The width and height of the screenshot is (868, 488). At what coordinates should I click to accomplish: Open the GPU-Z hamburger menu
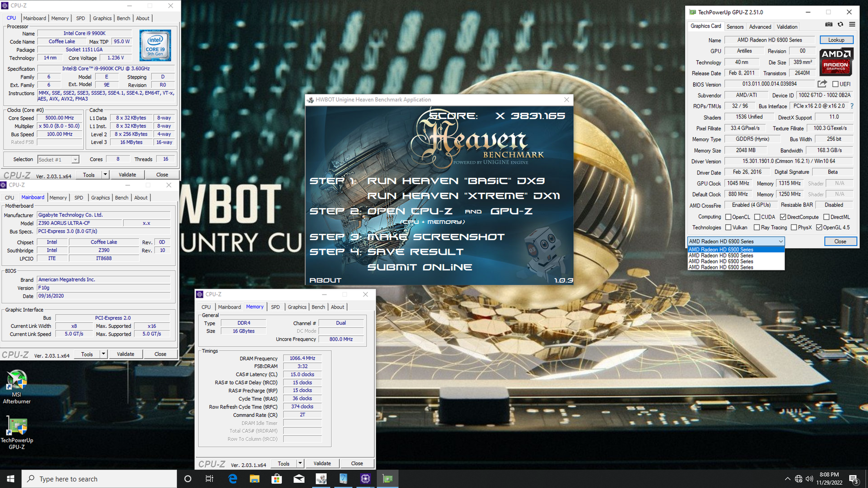852,24
